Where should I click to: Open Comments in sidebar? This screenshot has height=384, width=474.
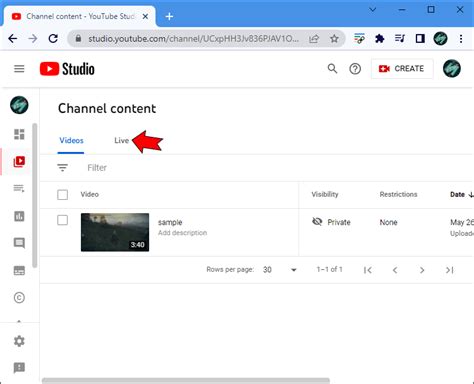coord(19,243)
